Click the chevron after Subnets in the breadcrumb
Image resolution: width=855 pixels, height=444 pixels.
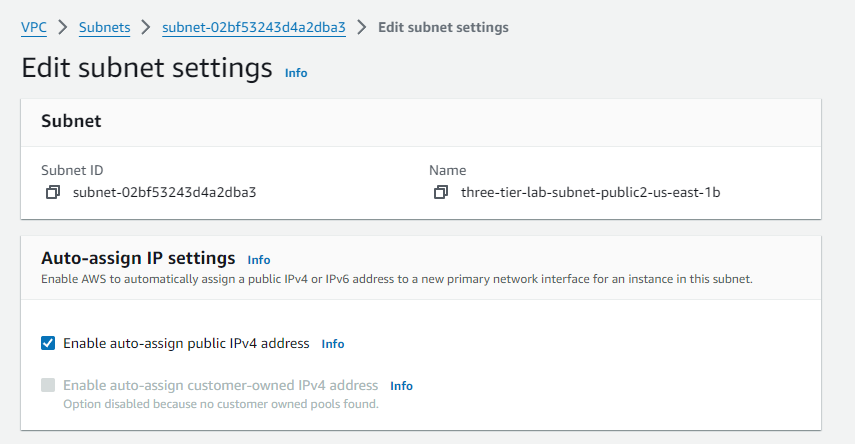click(146, 27)
